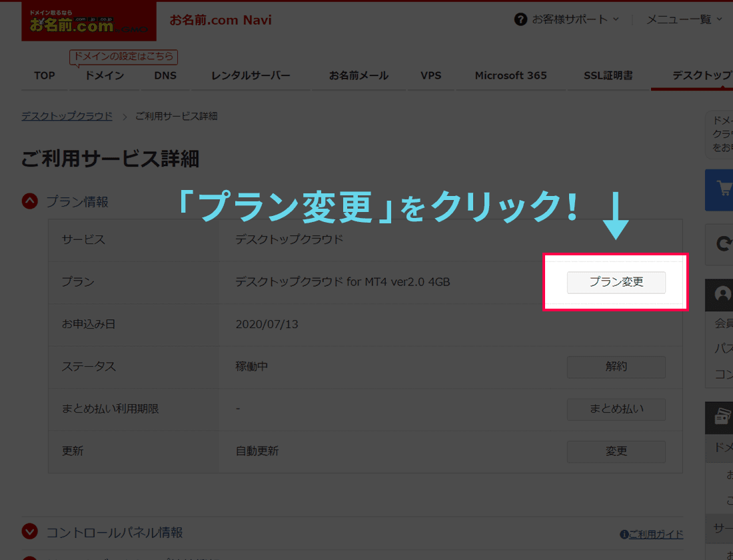
Task: Click the お名前.com logo
Action: [x=89, y=21]
